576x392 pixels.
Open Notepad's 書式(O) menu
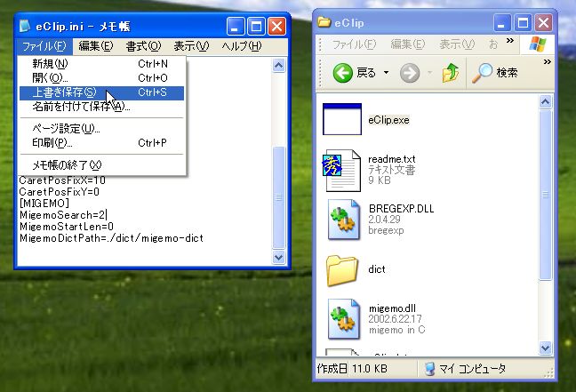[x=144, y=46]
